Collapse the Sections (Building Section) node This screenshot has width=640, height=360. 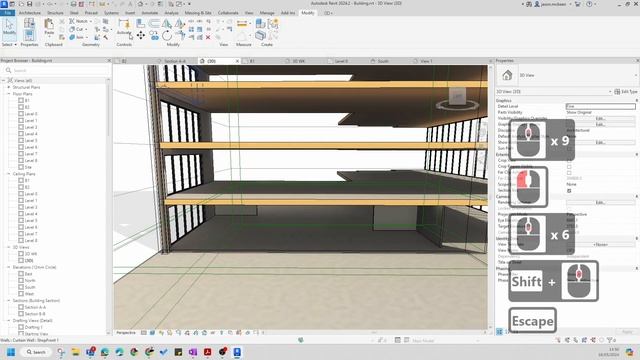click(9, 300)
